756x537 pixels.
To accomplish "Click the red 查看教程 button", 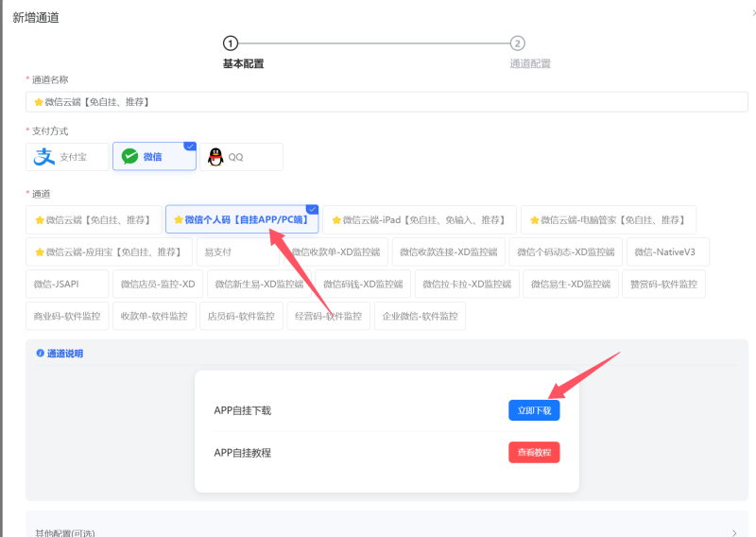I will (534, 452).
